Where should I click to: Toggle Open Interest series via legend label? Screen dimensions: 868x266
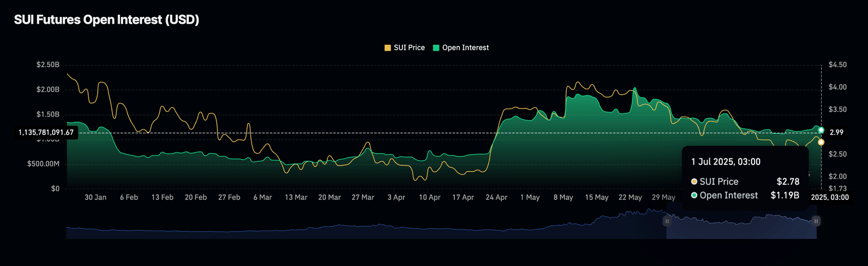coord(465,48)
